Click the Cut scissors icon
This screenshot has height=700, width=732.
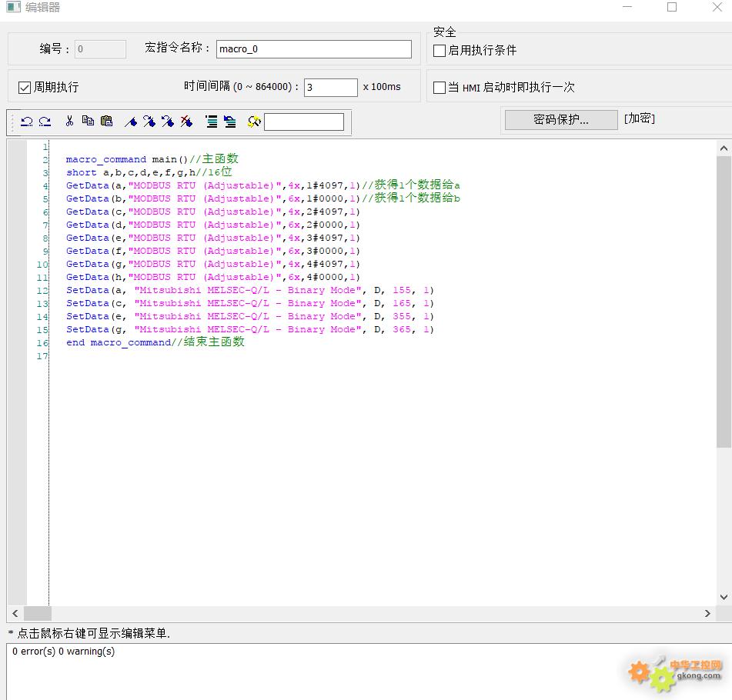click(69, 122)
